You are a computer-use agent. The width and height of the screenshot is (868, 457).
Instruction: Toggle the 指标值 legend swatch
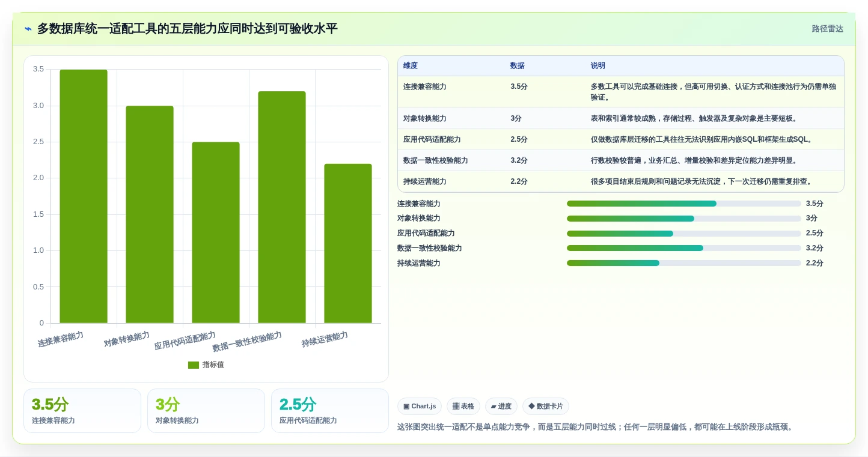[194, 365]
